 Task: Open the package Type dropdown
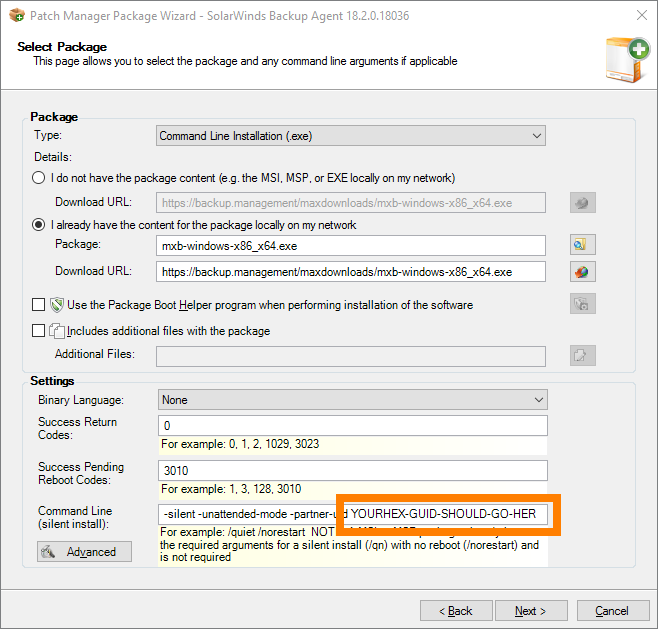pyautogui.click(x=351, y=136)
